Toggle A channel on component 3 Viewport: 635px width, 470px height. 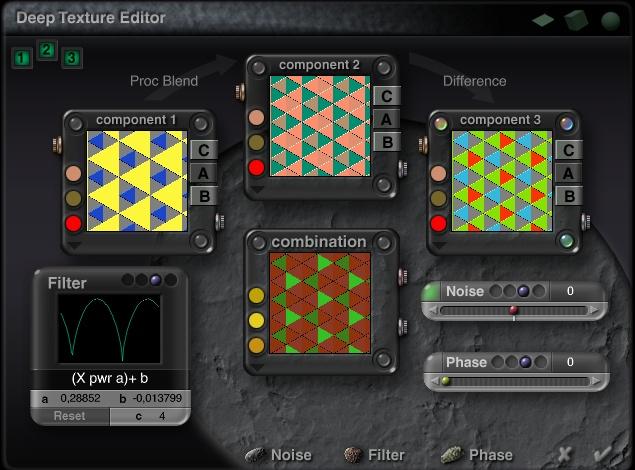point(569,173)
